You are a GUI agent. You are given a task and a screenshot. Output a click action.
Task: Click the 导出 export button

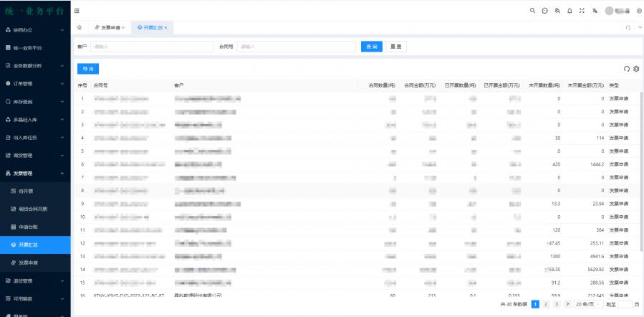pyautogui.click(x=87, y=69)
